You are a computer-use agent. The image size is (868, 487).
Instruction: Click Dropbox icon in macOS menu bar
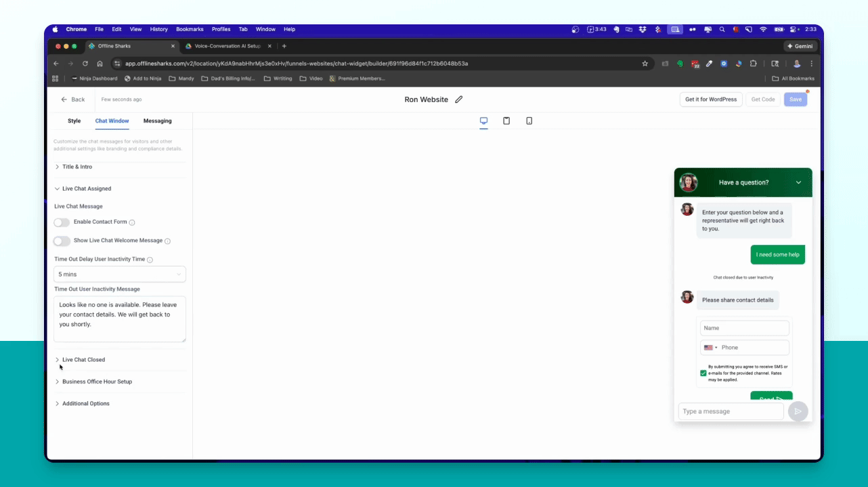click(x=643, y=29)
